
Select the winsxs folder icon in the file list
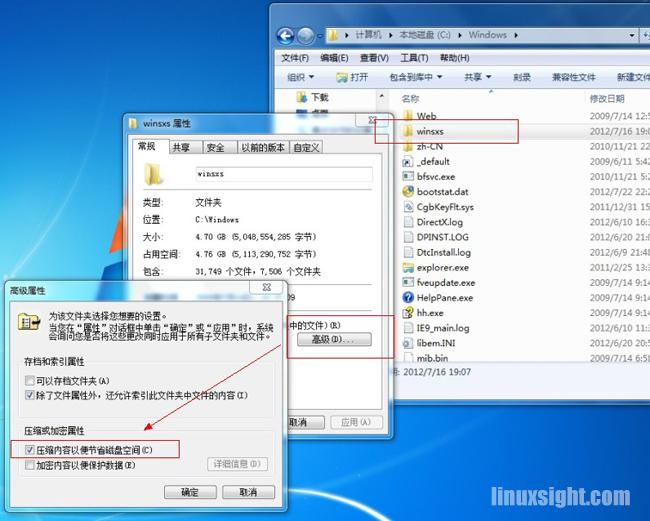point(408,131)
